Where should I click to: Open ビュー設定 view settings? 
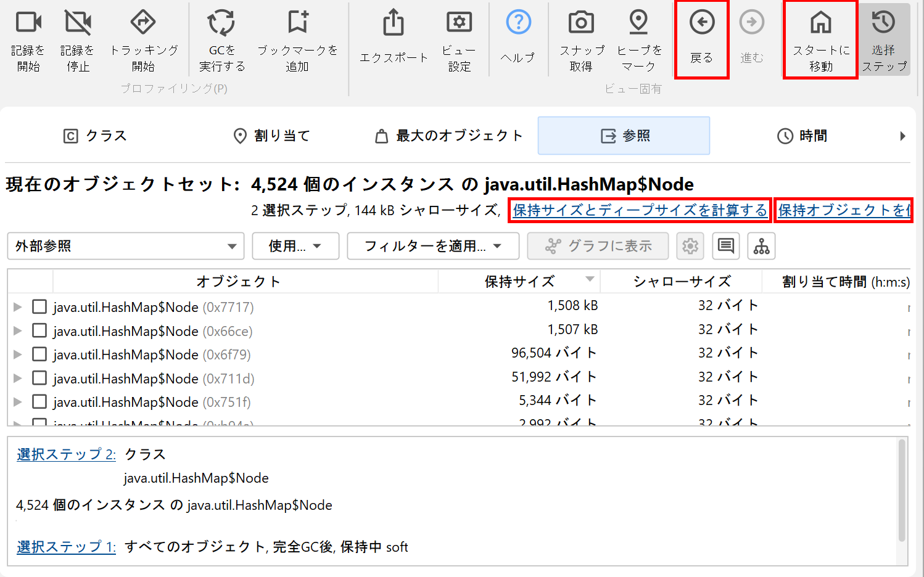click(459, 23)
